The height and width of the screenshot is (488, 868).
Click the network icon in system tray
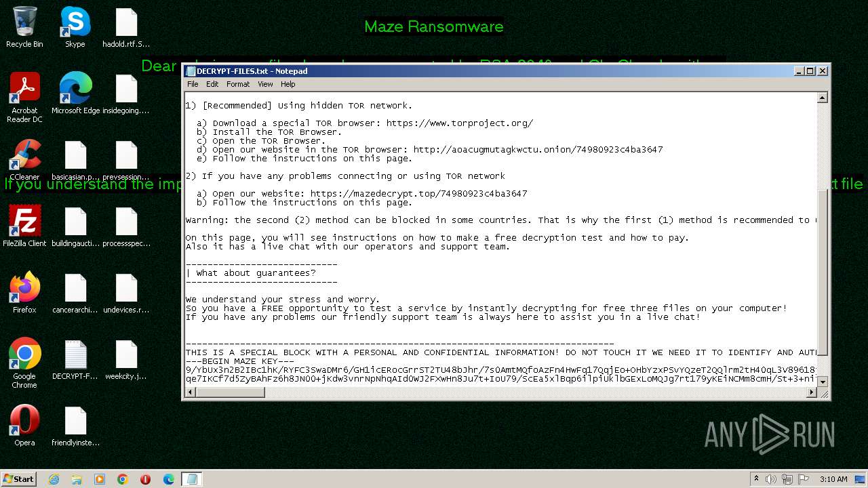coord(788,479)
